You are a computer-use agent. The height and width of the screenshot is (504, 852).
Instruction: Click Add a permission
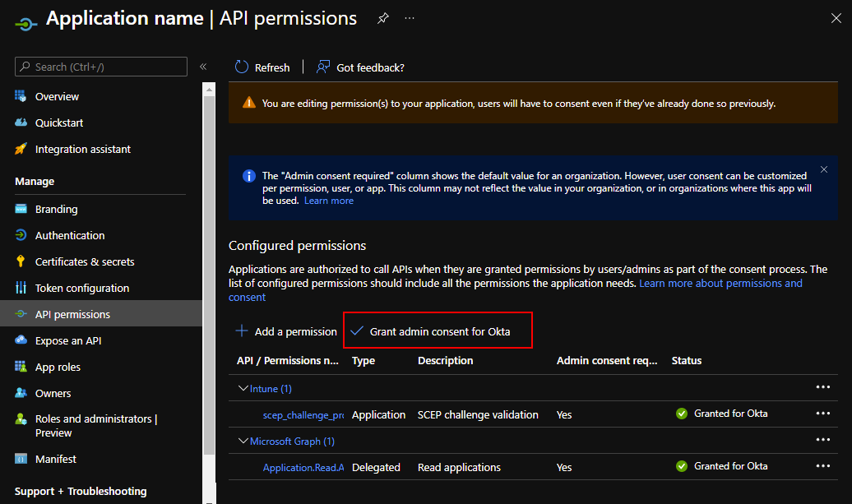point(286,331)
